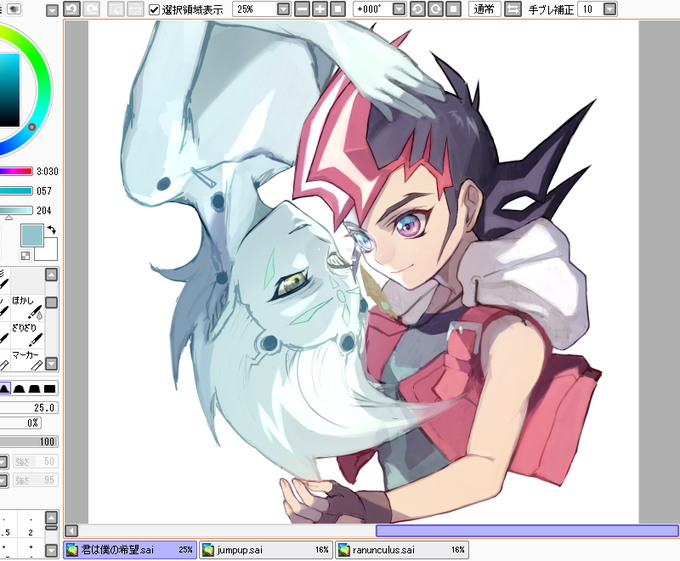Viewport: 680px width, 561px height.
Task: Click the canvas horizontal scrollbar thumb
Action: pos(527,531)
